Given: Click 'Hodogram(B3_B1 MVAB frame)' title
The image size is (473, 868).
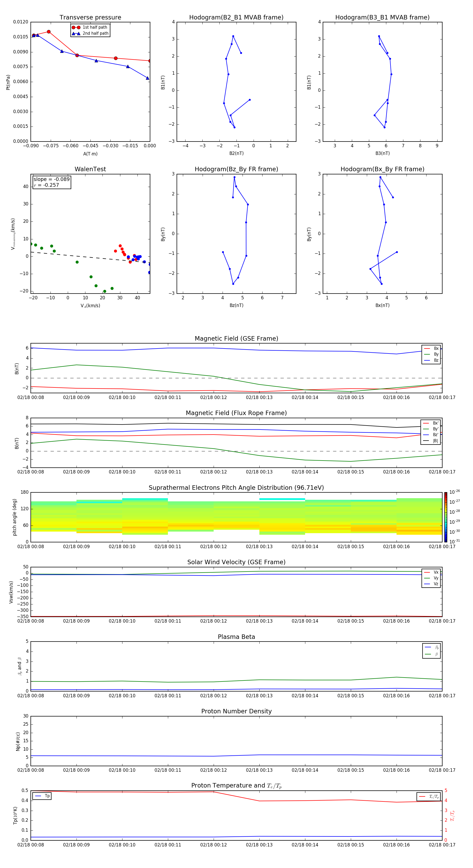Looking at the screenshot, I should pos(382,18).
